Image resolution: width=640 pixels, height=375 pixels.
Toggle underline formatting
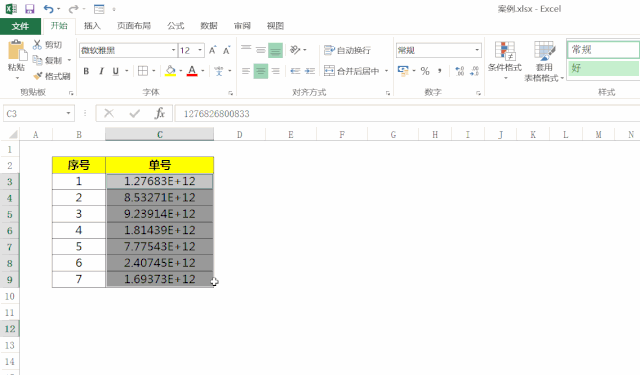[116, 71]
